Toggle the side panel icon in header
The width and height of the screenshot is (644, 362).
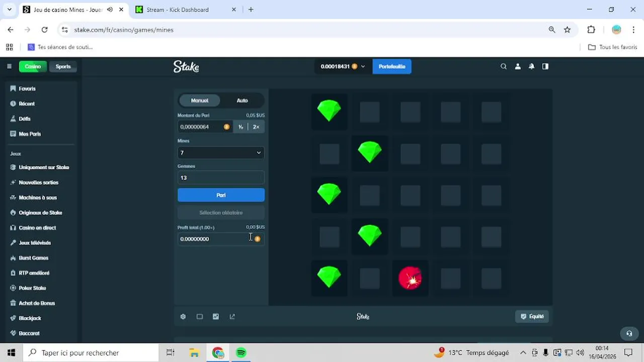pyautogui.click(x=545, y=66)
